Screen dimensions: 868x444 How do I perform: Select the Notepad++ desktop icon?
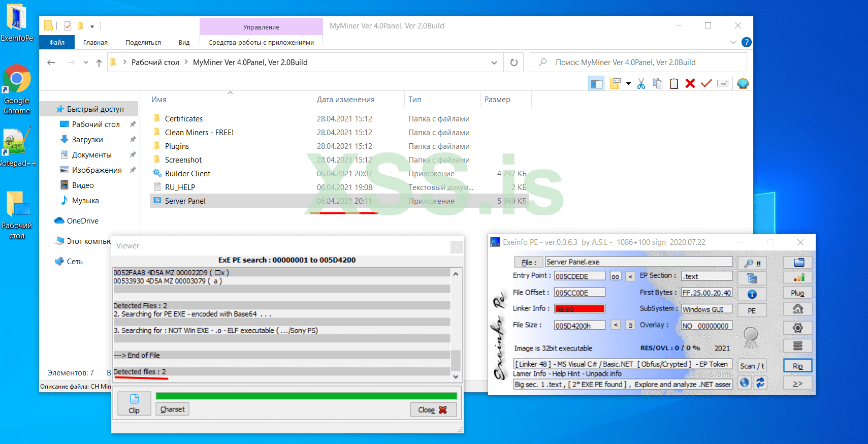point(17,147)
